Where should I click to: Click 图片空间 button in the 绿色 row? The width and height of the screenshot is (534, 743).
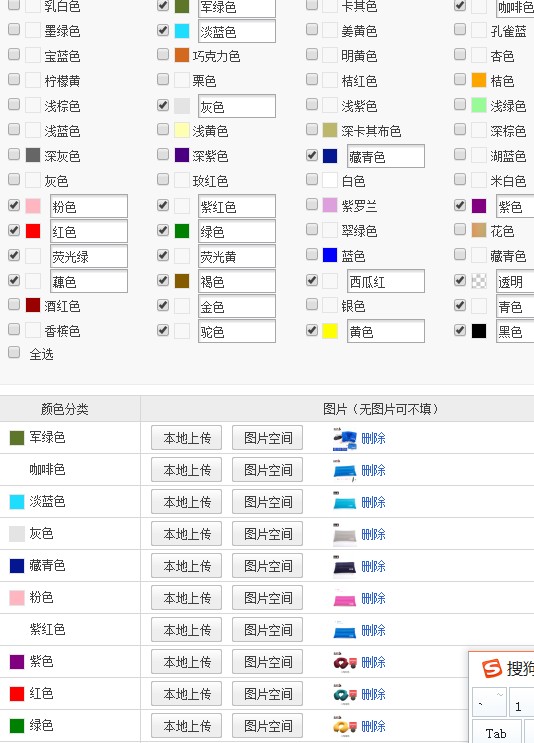click(268, 725)
